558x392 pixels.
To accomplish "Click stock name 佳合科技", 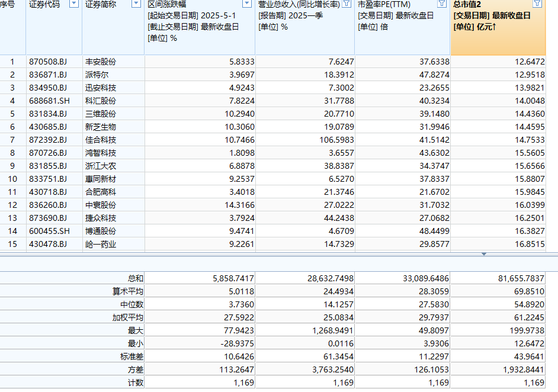I will [x=100, y=140].
